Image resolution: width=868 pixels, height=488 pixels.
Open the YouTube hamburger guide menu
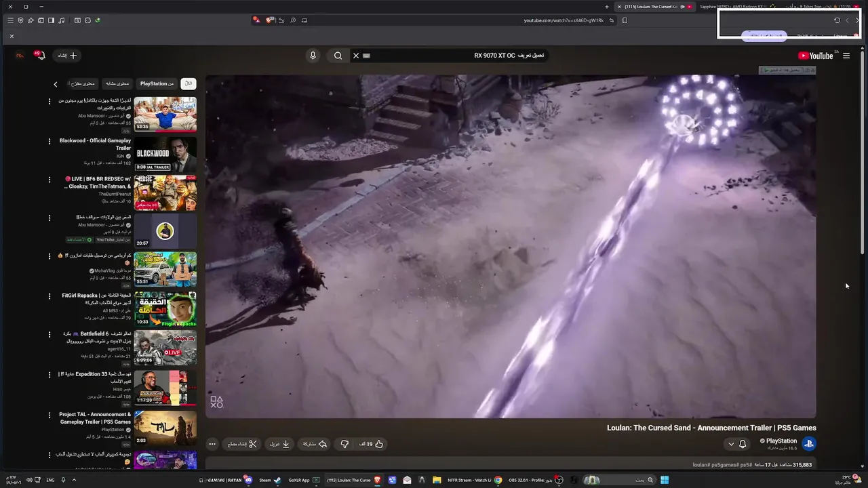coord(846,56)
